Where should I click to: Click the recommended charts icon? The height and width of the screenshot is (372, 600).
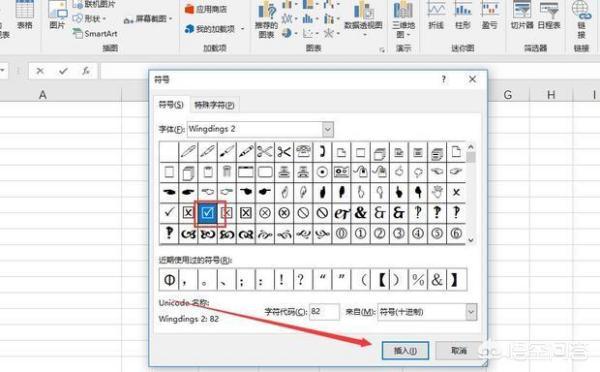click(266, 20)
